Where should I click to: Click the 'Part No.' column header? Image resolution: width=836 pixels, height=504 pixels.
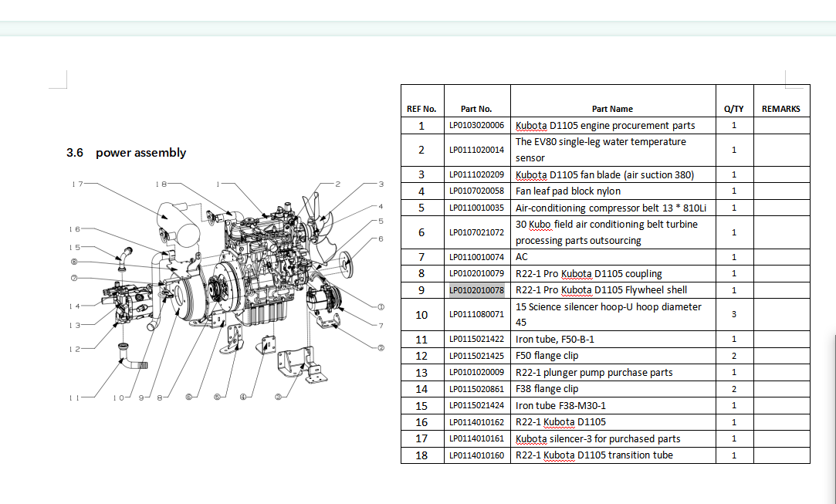pos(476,109)
